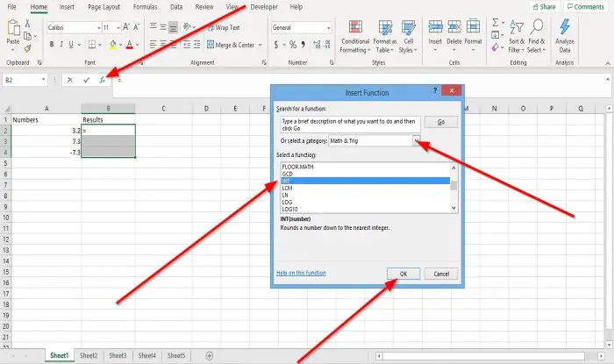Click Cancel in Insert Function dialog
Image resolution: width=614 pixels, height=364 pixels.
coord(441,274)
